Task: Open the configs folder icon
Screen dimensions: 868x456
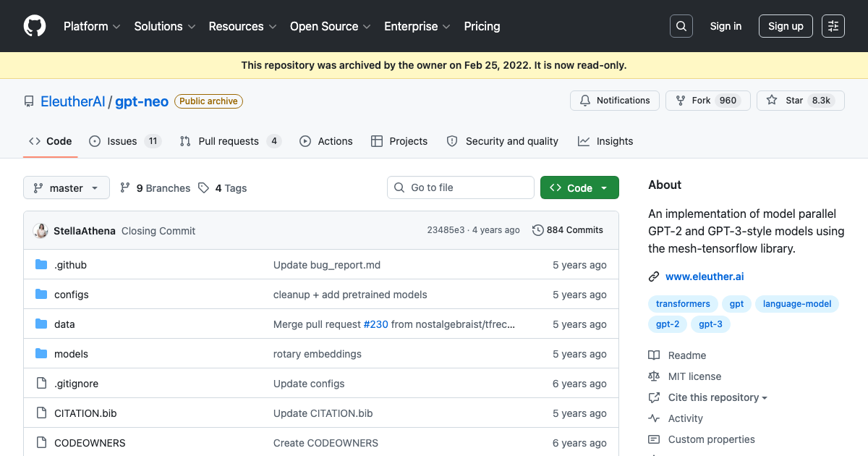Action: [41, 295]
